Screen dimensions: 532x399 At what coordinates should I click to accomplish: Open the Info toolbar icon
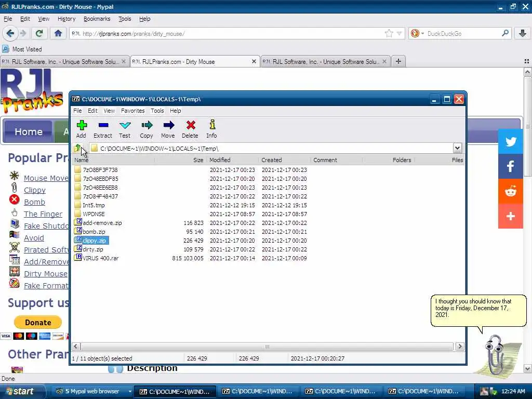tap(212, 129)
